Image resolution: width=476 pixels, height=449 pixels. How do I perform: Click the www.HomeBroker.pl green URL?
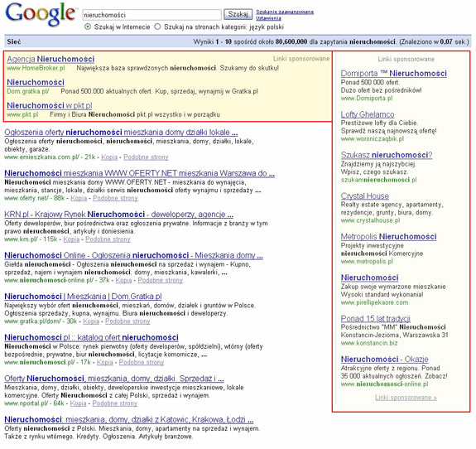coord(36,68)
